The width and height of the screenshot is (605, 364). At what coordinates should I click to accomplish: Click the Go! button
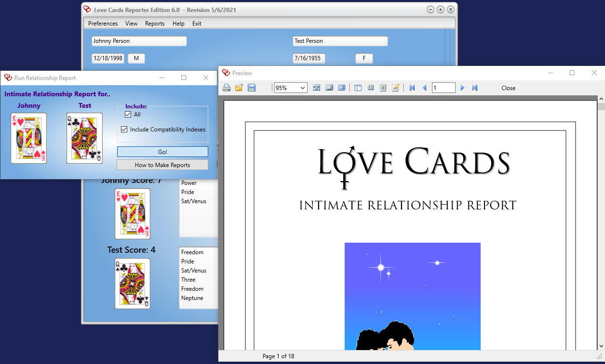tap(162, 152)
